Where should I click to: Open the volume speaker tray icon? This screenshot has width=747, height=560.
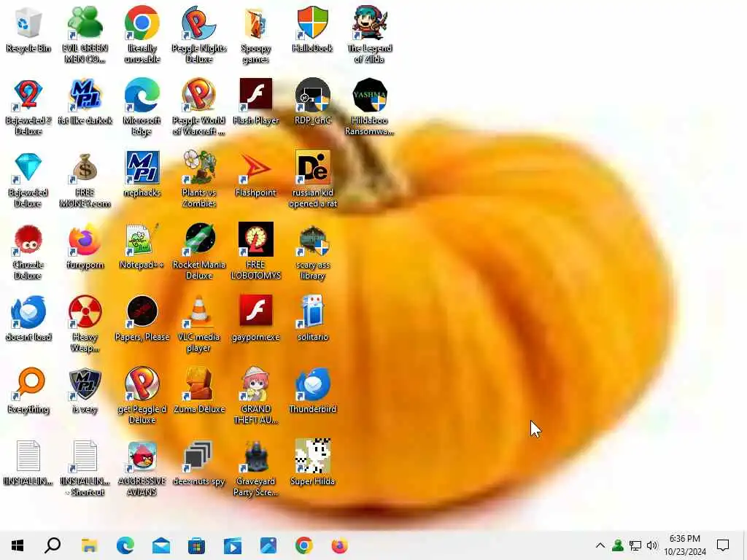click(652, 545)
